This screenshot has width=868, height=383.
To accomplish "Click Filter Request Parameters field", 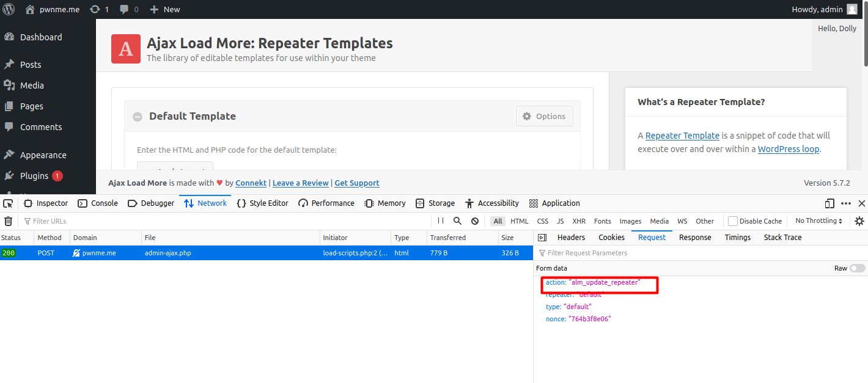I will (701, 253).
